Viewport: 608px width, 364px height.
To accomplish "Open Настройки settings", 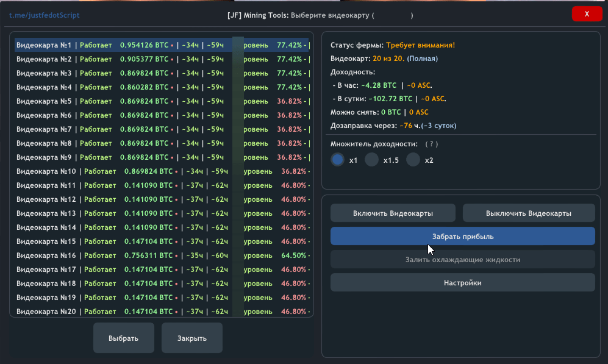I will (x=463, y=282).
